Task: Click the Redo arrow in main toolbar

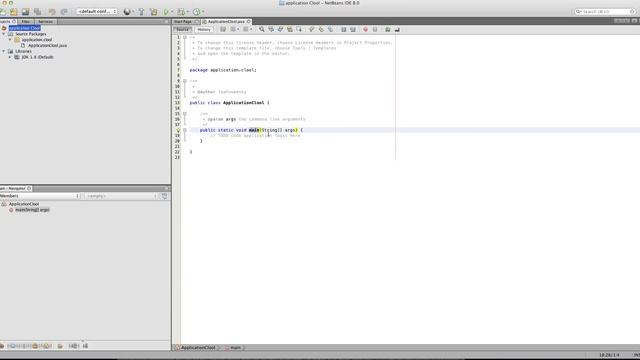Action: click(x=64, y=12)
